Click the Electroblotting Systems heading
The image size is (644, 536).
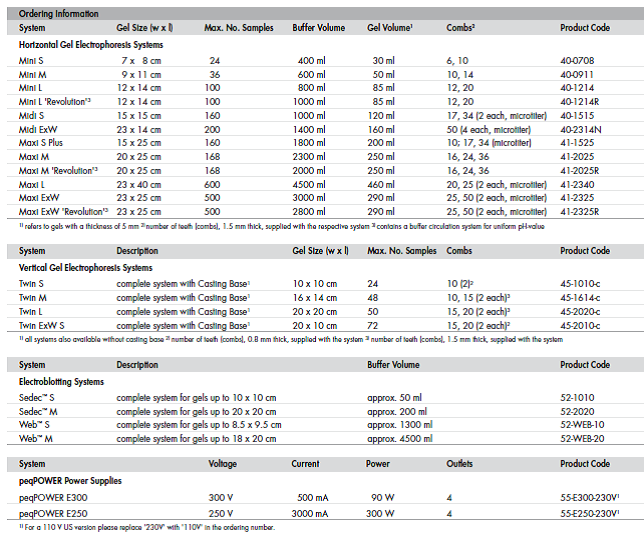(x=61, y=382)
